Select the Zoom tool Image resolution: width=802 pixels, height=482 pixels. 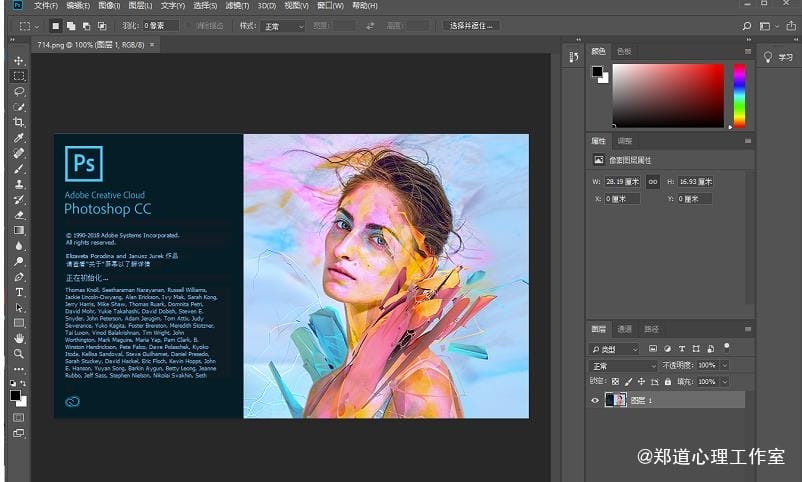[x=19, y=354]
